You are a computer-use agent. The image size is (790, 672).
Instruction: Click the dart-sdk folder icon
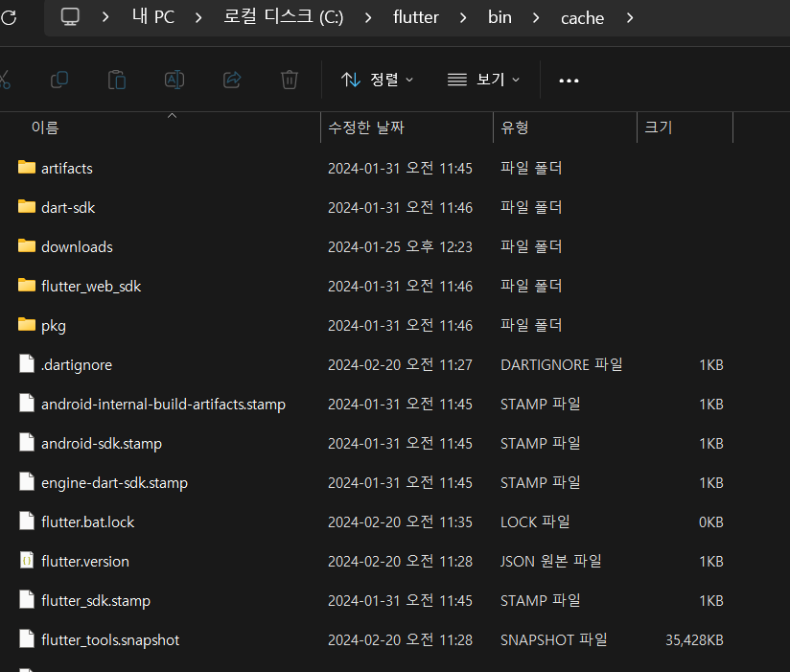27,206
